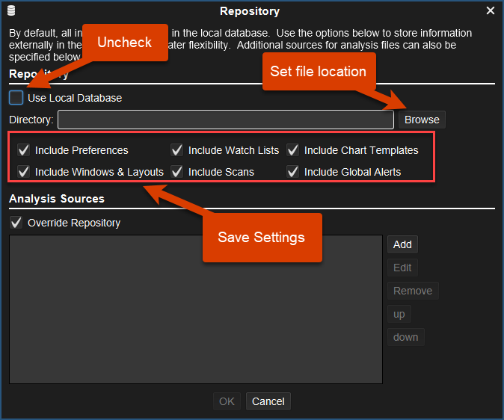Turn off Include Global Alerts
Screen dimensions: 504x420
click(x=293, y=172)
